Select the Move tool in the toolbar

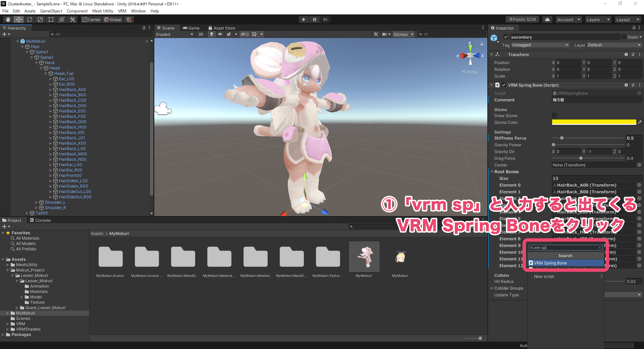18,19
